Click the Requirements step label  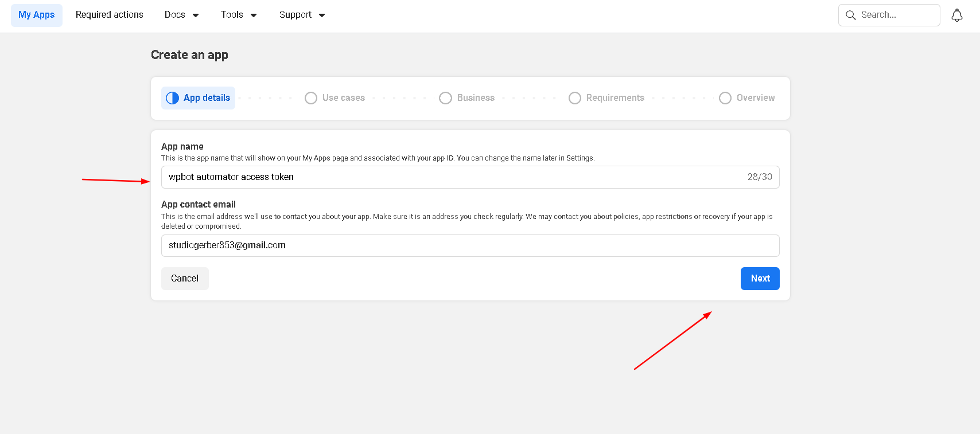pyautogui.click(x=615, y=98)
